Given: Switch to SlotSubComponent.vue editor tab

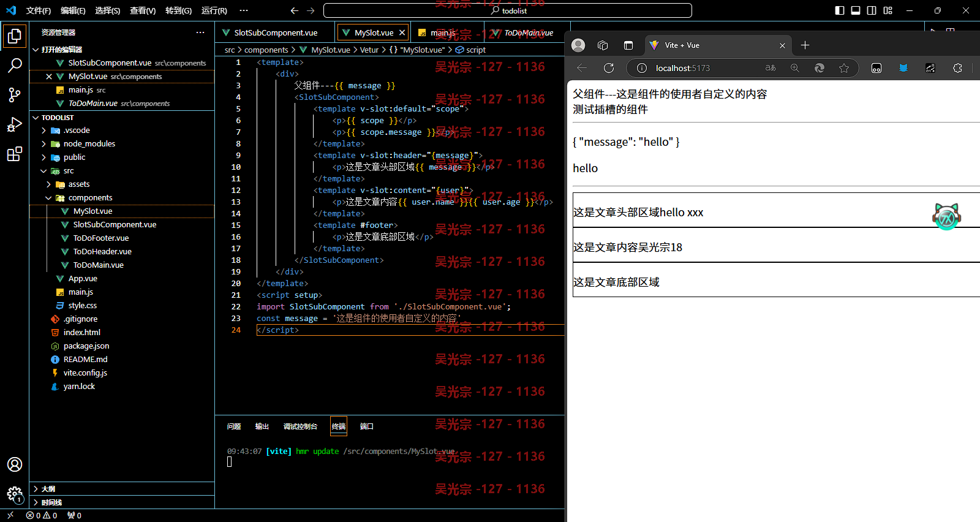Looking at the screenshot, I should tap(275, 32).
